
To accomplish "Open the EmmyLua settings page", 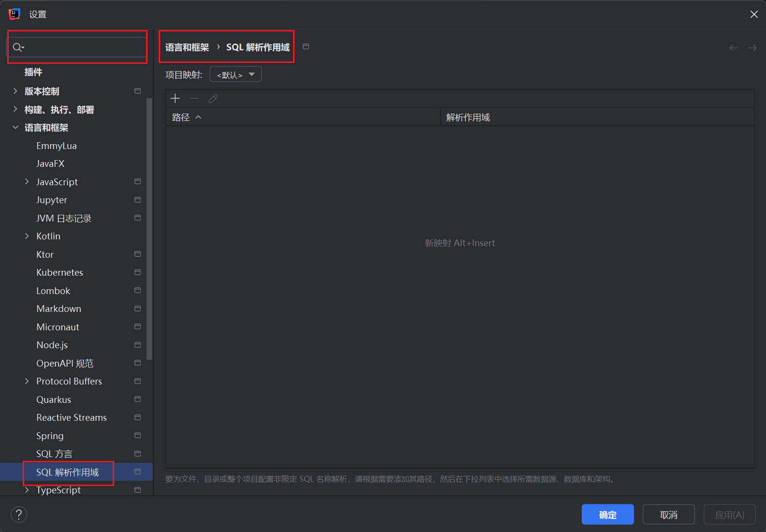I will tap(57, 146).
